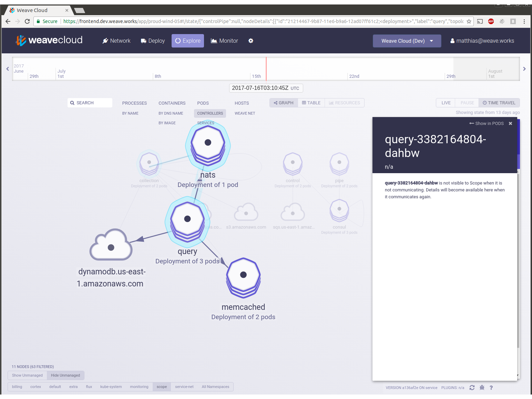Open the Weave Cloud (Dev) instance dropdown
This screenshot has width=532, height=399.
point(407,41)
